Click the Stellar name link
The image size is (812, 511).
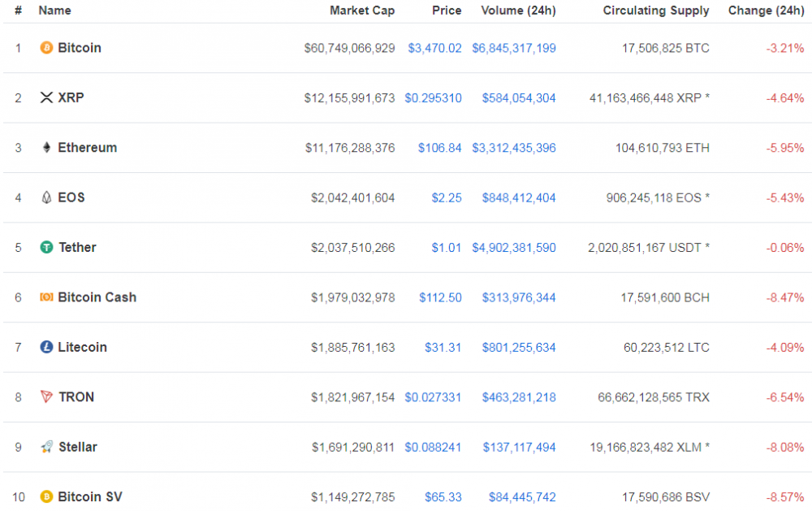coord(78,447)
